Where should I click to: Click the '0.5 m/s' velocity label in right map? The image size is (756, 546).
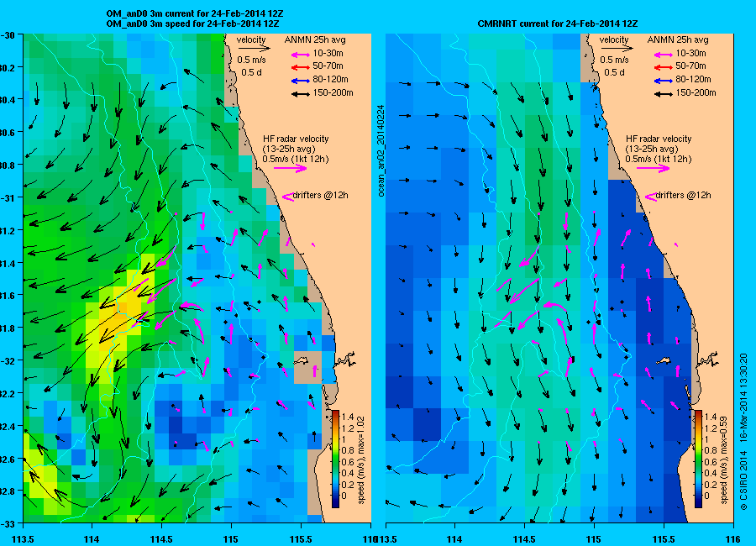tap(614, 60)
